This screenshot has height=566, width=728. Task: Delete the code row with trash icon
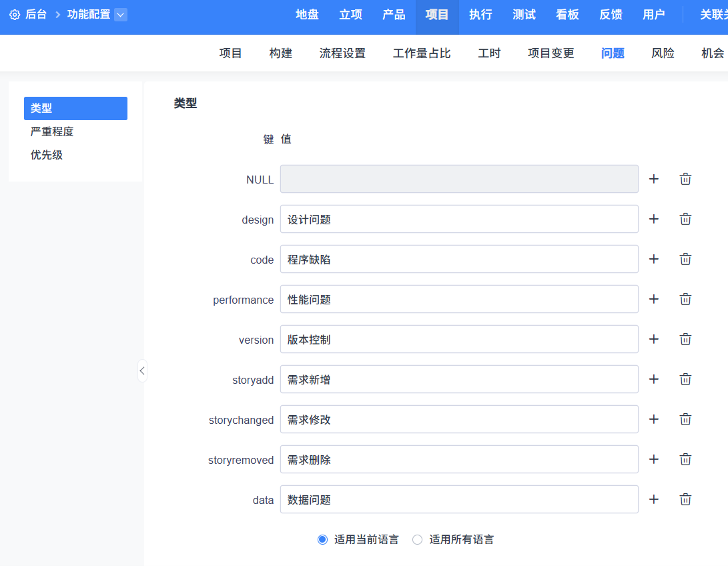pyautogui.click(x=685, y=259)
